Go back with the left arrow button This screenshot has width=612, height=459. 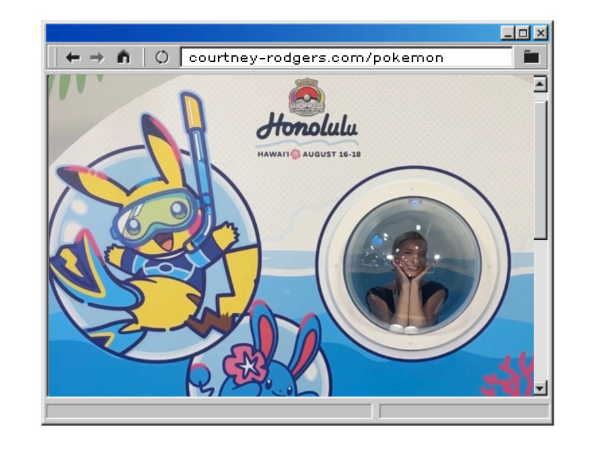[73, 58]
